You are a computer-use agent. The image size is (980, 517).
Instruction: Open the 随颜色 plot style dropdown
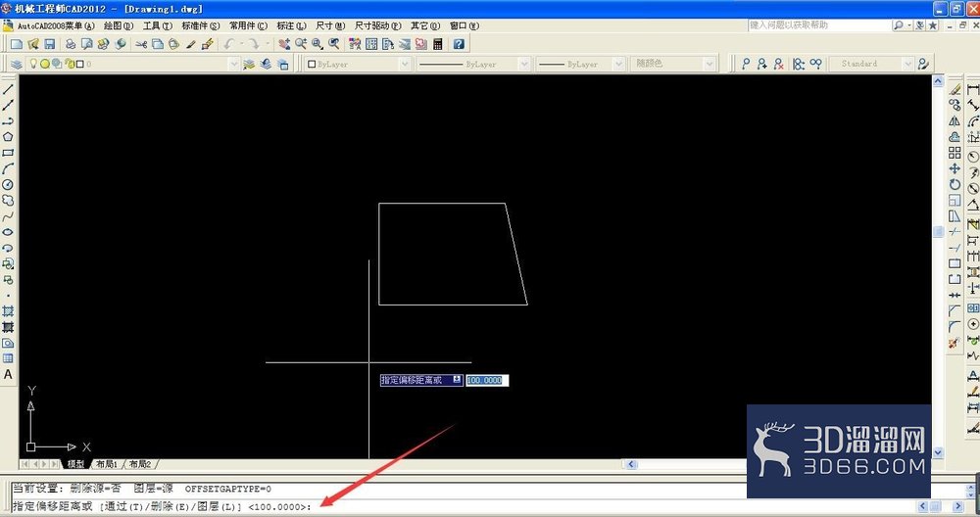[709, 64]
